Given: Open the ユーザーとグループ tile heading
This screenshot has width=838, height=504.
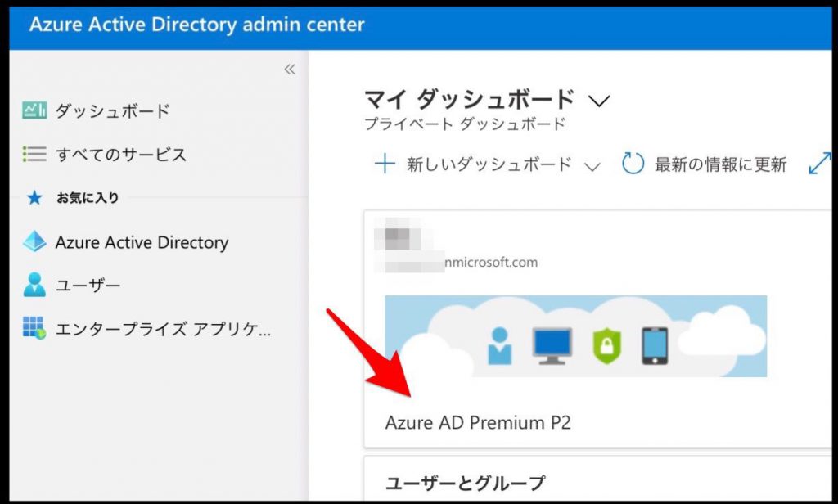Looking at the screenshot, I should [465, 484].
